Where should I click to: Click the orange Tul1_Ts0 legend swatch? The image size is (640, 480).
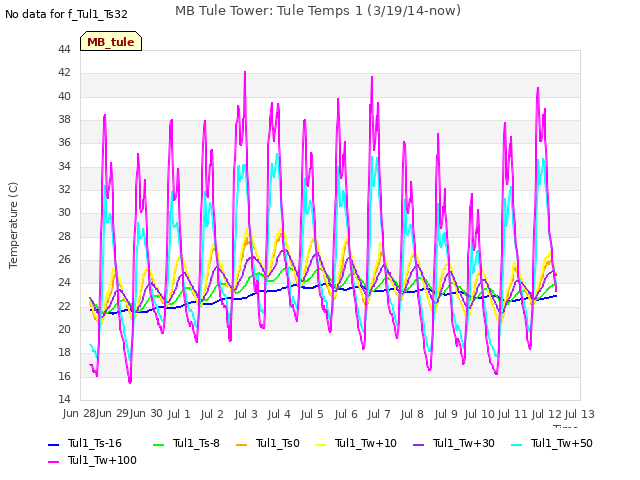[242, 444]
